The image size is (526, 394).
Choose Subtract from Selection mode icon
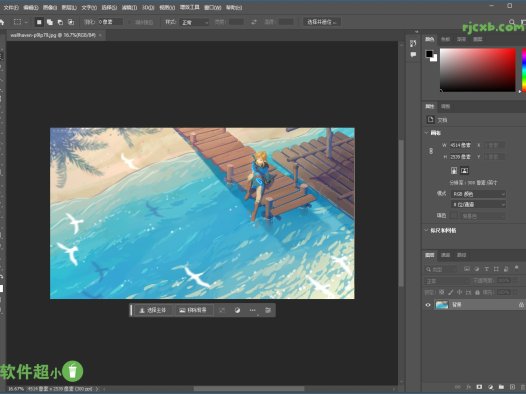click(x=60, y=22)
